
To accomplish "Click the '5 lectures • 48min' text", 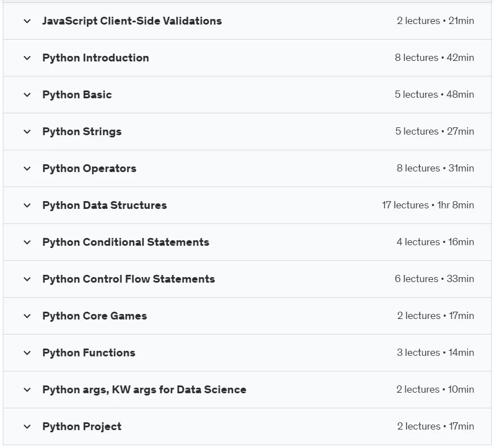I will tap(434, 94).
